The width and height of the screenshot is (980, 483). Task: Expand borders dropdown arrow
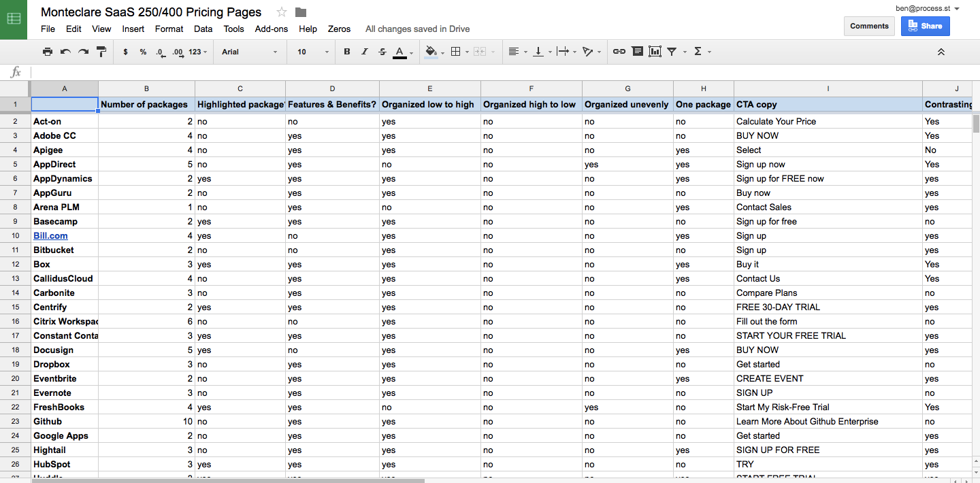(x=468, y=52)
